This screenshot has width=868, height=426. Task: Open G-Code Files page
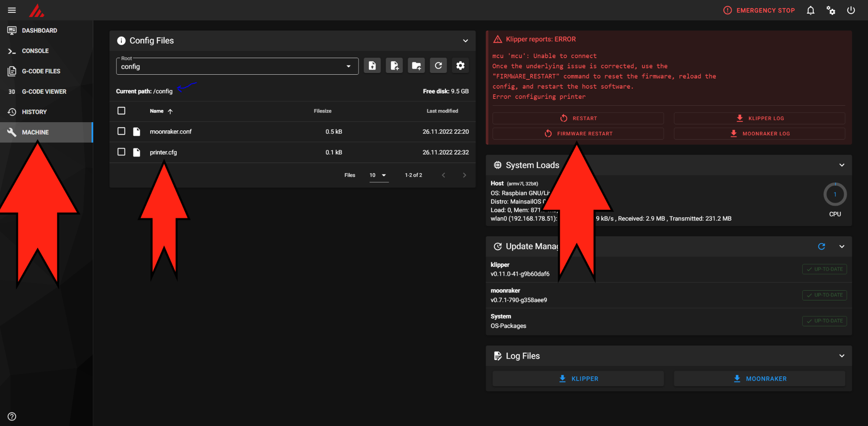tap(46, 71)
